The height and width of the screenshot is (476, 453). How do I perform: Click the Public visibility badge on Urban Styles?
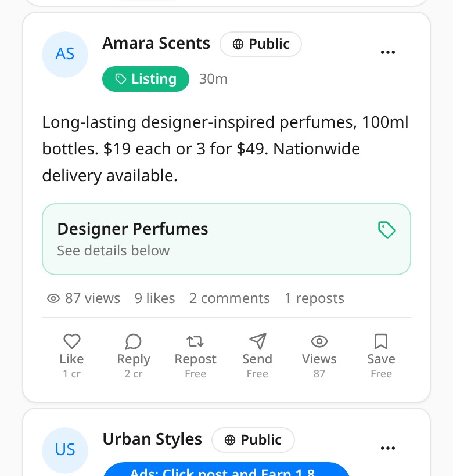pos(253,440)
